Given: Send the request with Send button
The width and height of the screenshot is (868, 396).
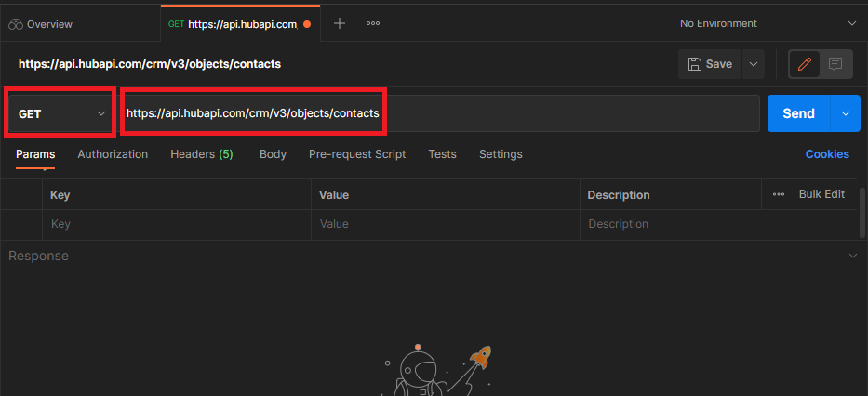Looking at the screenshot, I should pos(798,113).
